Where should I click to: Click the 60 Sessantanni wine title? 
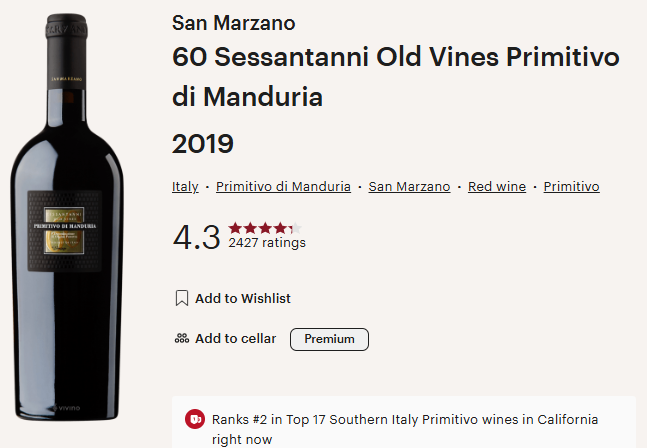[x=396, y=77]
